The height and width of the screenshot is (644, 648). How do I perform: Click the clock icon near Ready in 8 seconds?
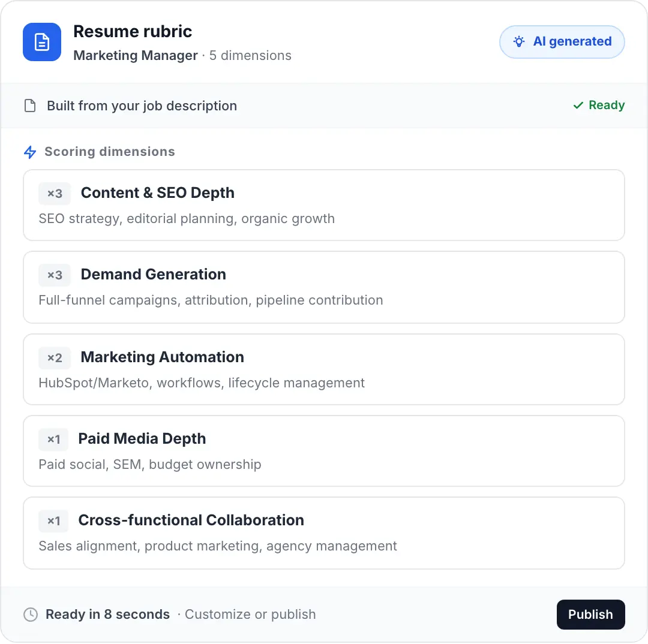pyautogui.click(x=29, y=614)
